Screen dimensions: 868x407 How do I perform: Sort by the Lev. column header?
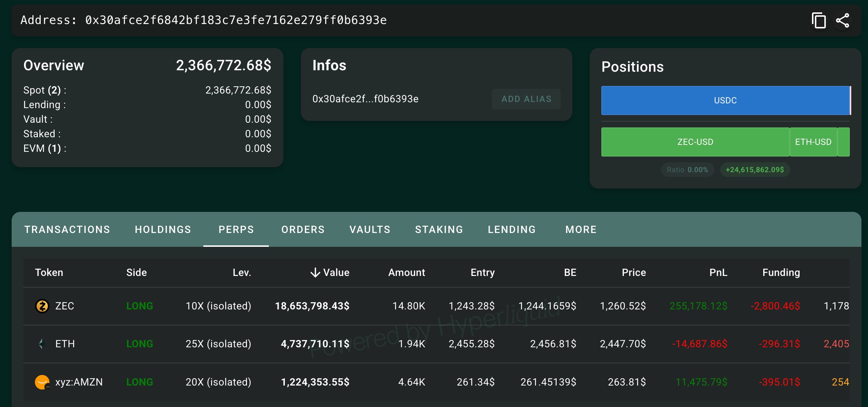[x=242, y=273]
